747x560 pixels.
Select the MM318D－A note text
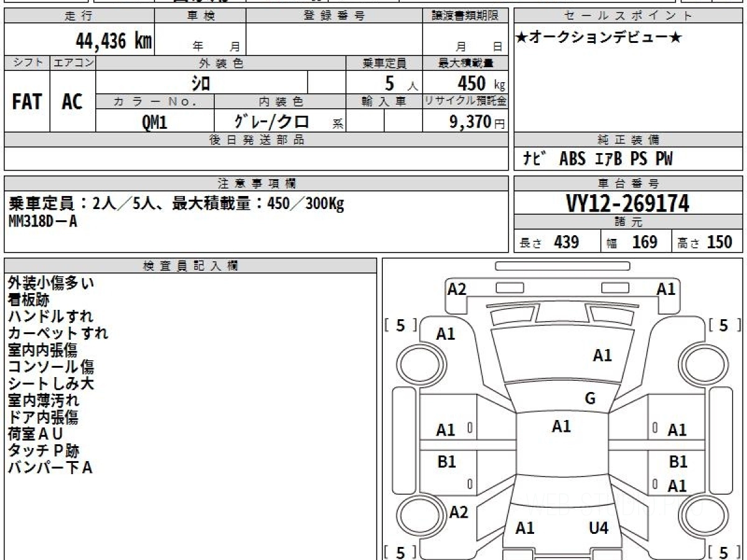point(43,221)
